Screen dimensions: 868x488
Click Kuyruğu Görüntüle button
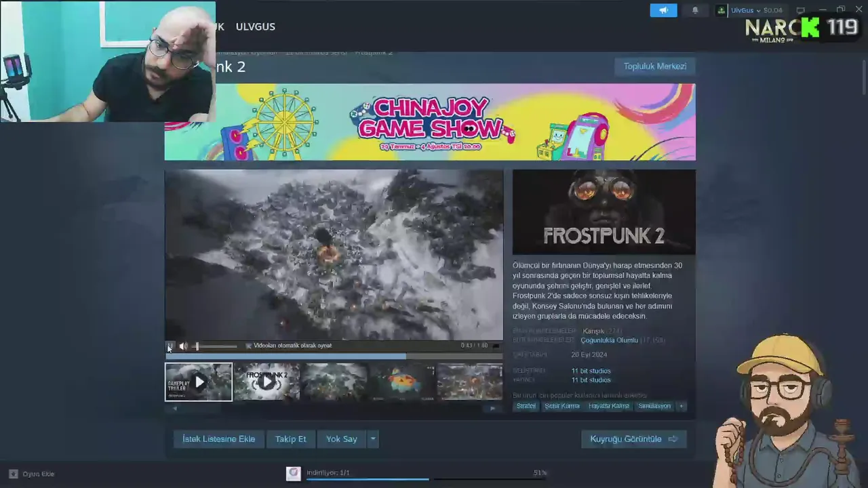coord(634,439)
